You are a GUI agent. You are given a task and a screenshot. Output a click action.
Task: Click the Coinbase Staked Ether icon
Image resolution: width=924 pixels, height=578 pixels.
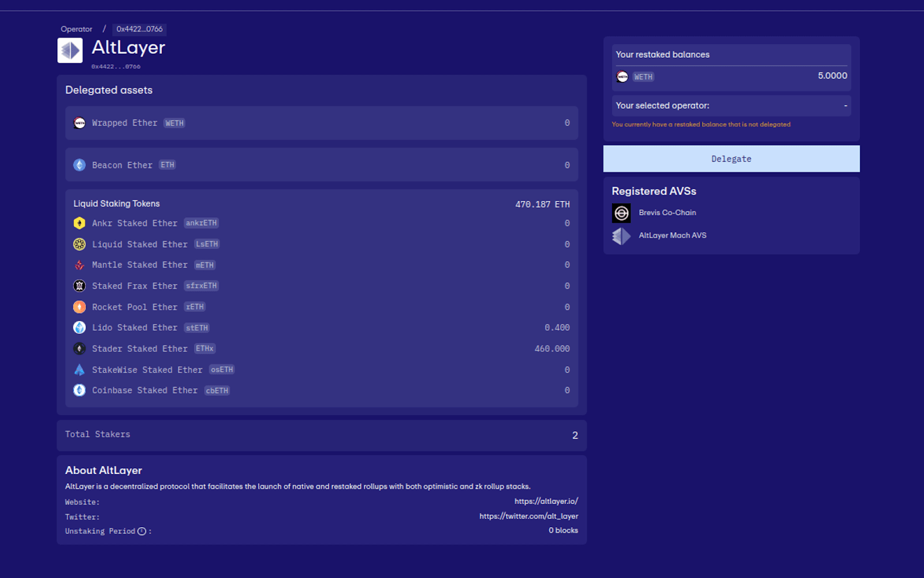(x=80, y=390)
